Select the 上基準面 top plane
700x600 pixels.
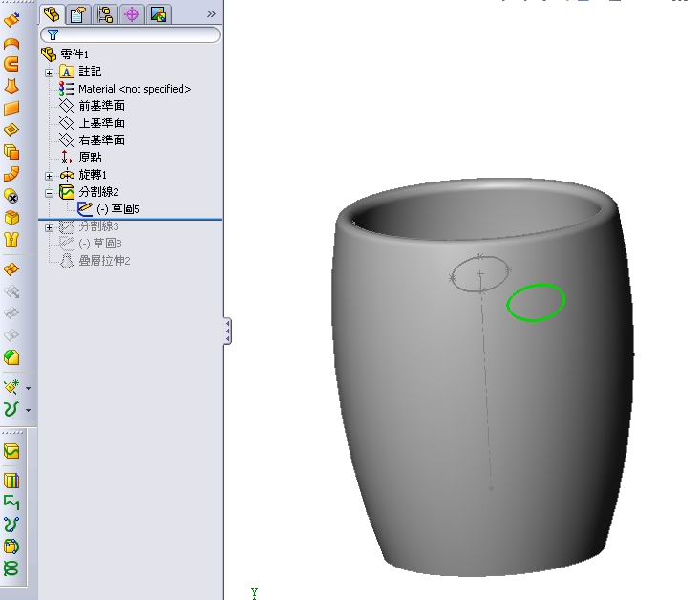coord(102,123)
